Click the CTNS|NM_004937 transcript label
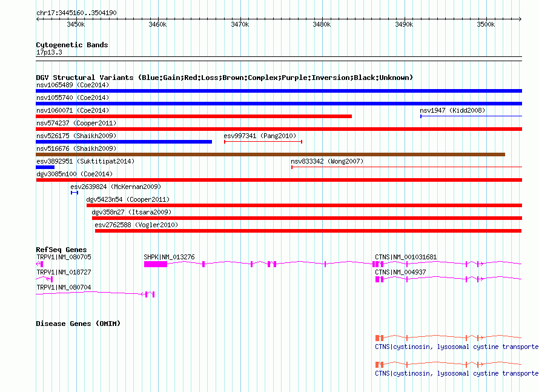 pos(400,272)
